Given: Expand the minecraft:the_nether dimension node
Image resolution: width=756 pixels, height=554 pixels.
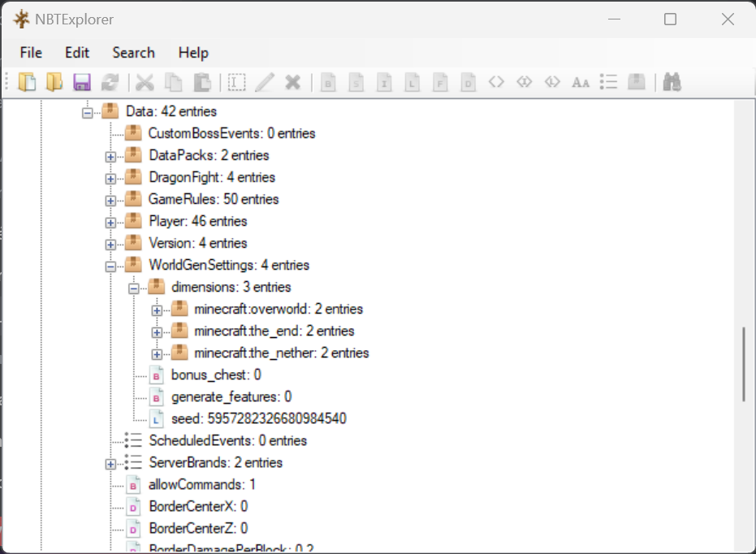Looking at the screenshot, I should tap(157, 353).
